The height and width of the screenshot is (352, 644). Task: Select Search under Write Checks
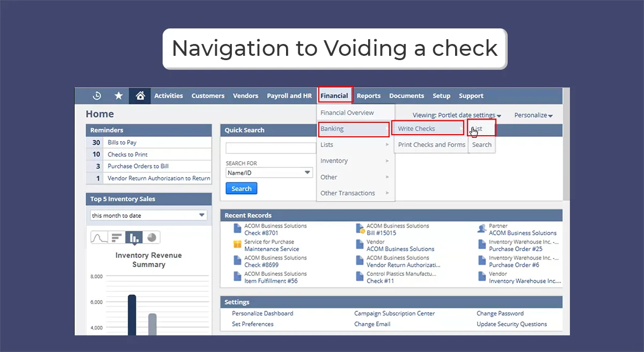coord(482,145)
